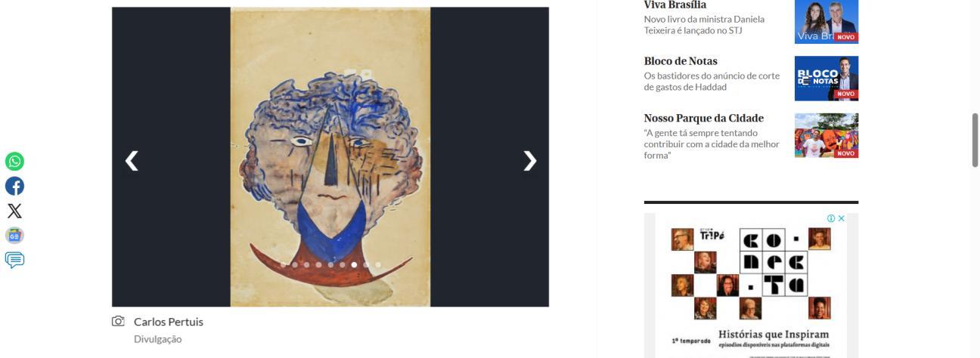The image size is (980, 358).
Task: Open Histórias que Inspiram ad banner
Action: 751,285
